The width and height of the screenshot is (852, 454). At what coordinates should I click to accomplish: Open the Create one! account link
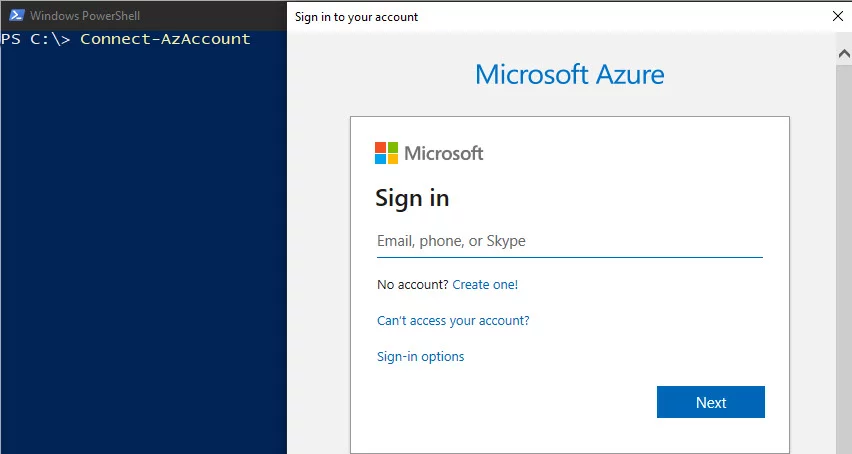click(485, 285)
